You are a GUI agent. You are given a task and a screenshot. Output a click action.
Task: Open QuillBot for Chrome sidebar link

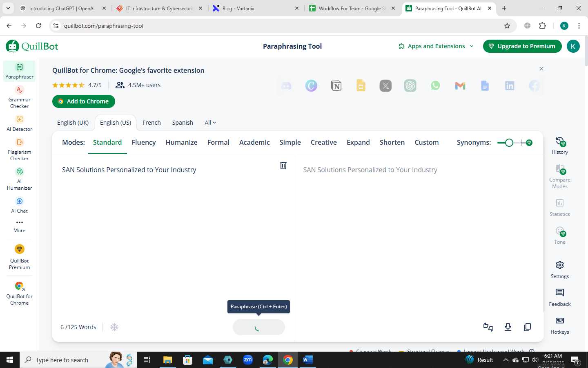[x=19, y=293]
